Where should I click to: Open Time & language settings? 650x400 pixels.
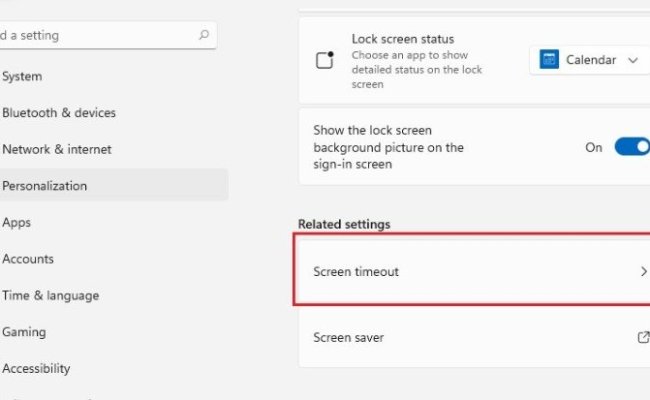pyautogui.click(x=50, y=295)
